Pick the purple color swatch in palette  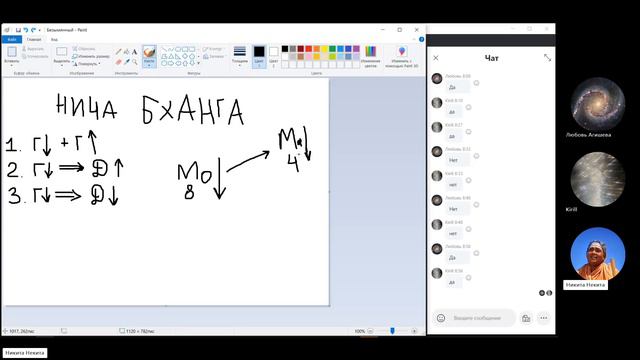pyautogui.click(x=356, y=49)
